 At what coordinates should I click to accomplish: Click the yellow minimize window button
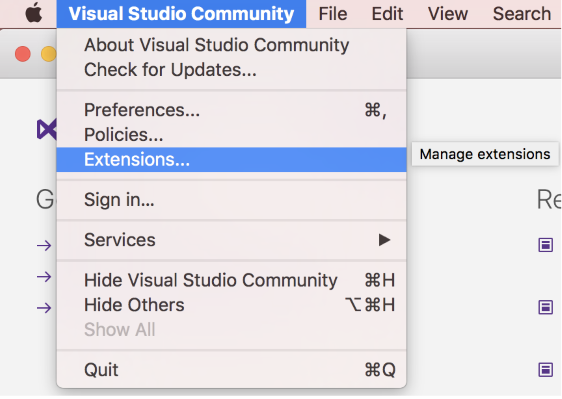[x=49, y=54]
